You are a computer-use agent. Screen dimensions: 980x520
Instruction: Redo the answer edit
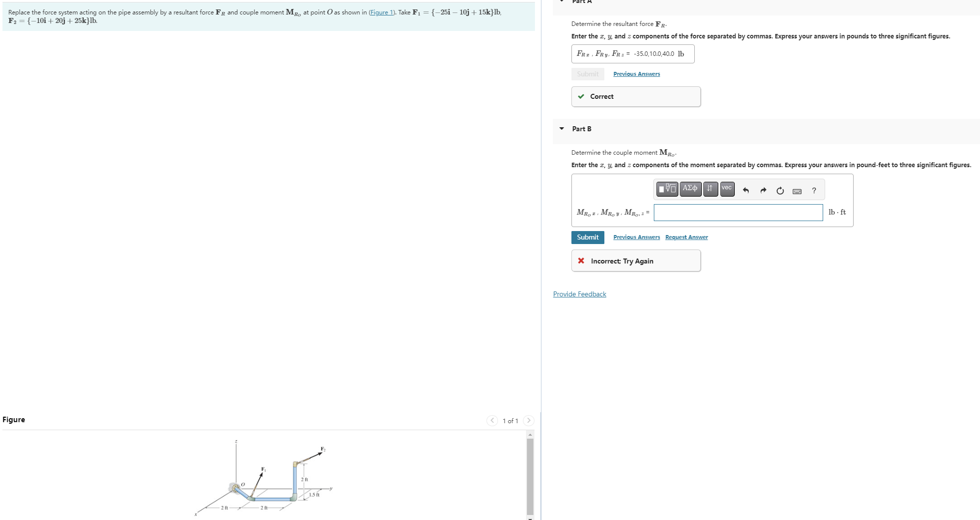click(x=763, y=190)
